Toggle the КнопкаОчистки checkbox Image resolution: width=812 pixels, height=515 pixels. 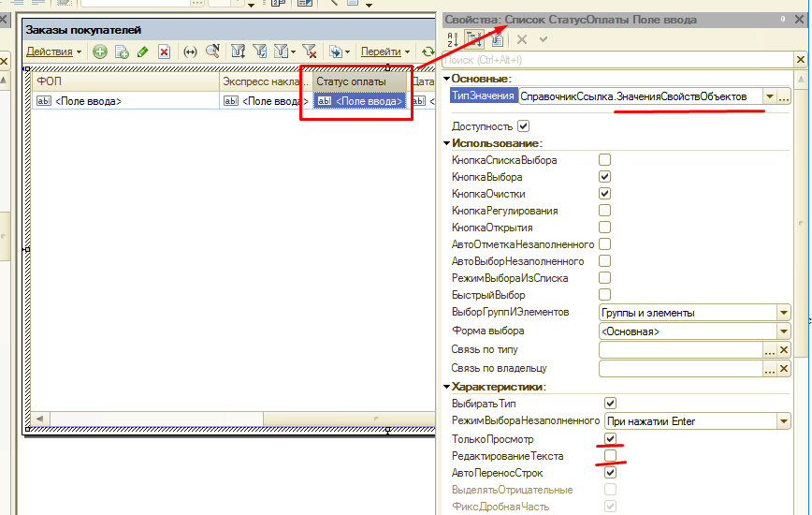(604, 194)
